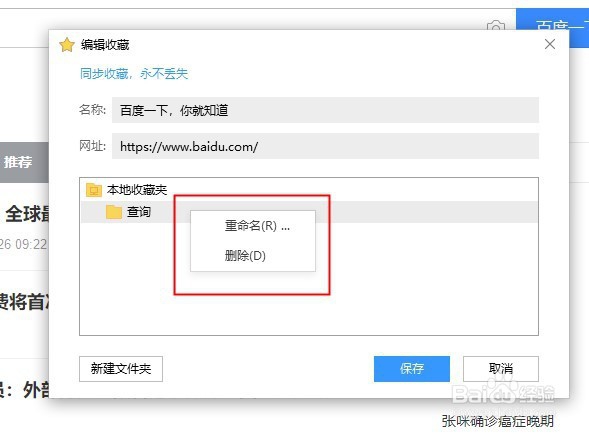Click the yellow star icon in the dialog title
This screenshot has height=434, width=589.
point(67,45)
